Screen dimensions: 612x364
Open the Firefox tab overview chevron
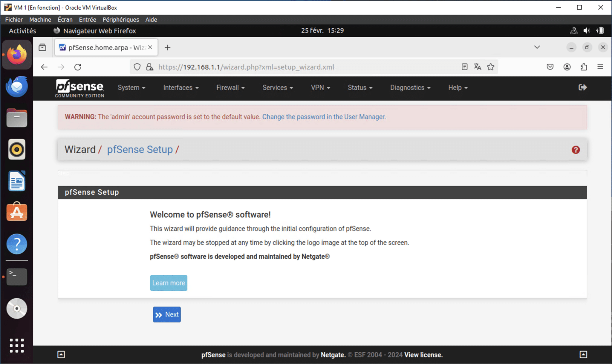tap(537, 47)
